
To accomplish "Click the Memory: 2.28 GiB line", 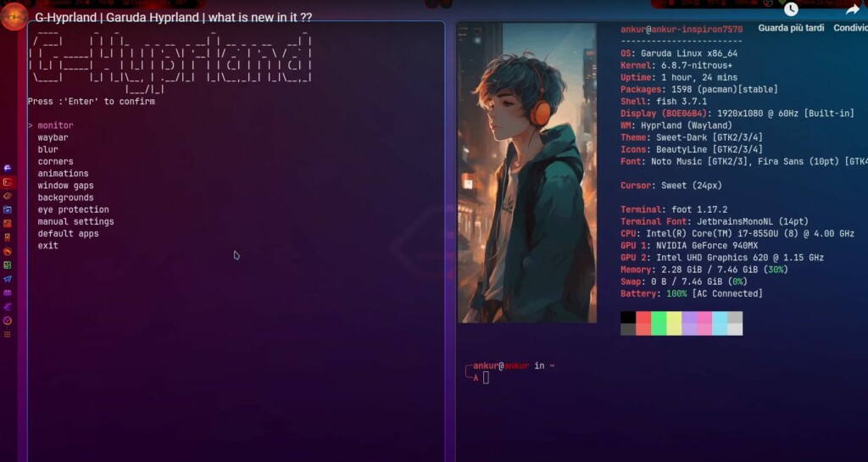I will 704,270.
